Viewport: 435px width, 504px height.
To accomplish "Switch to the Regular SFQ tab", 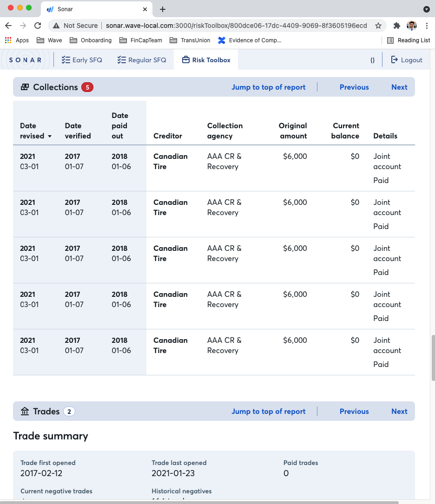I will pyautogui.click(x=141, y=60).
